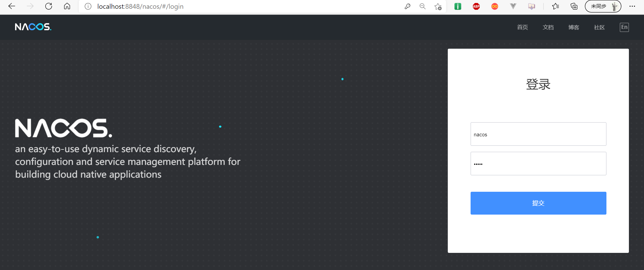The height and width of the screenshot is (270, 644).
Task: Open browser collections icon
Action: click(x=574, y=6)
